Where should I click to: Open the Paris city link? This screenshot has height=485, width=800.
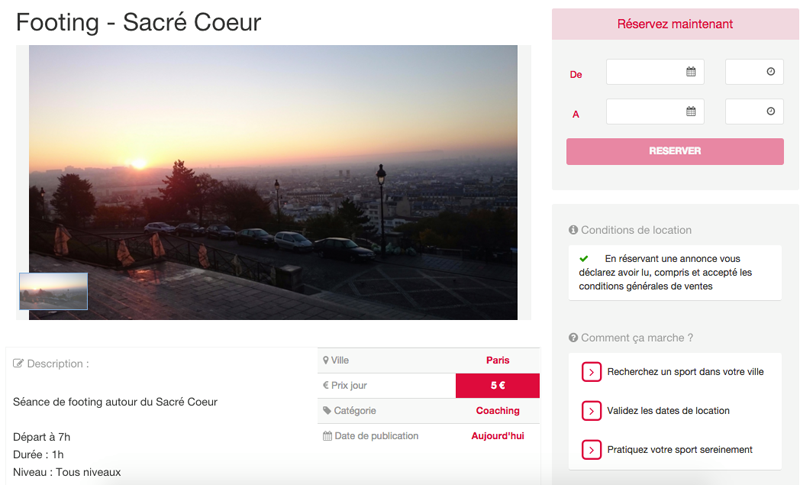coord(497,360)
